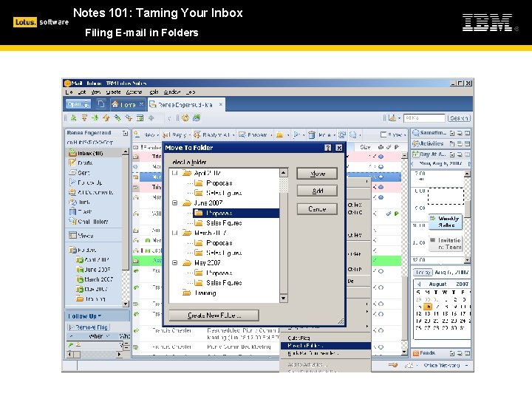The width and height of the screenshot is (532, 399).
Task: Close the Renee Engerraud Mail tab
Action: [220, 104]
